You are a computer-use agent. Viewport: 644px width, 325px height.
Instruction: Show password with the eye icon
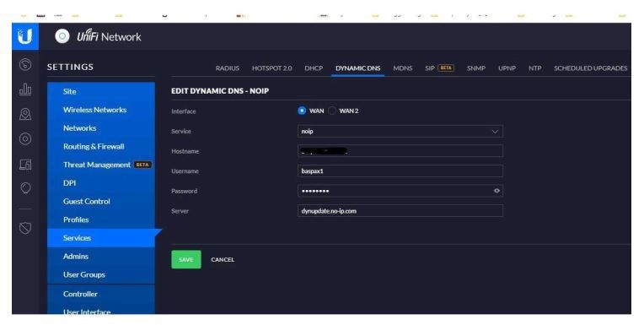click(x=496, y=191)
